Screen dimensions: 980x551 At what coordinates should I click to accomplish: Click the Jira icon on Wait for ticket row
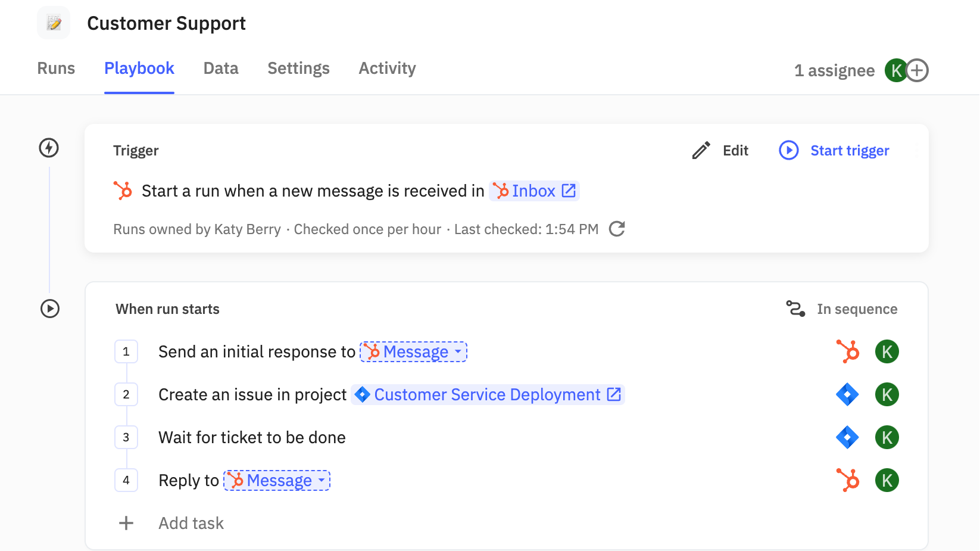[x=847, y=437]
